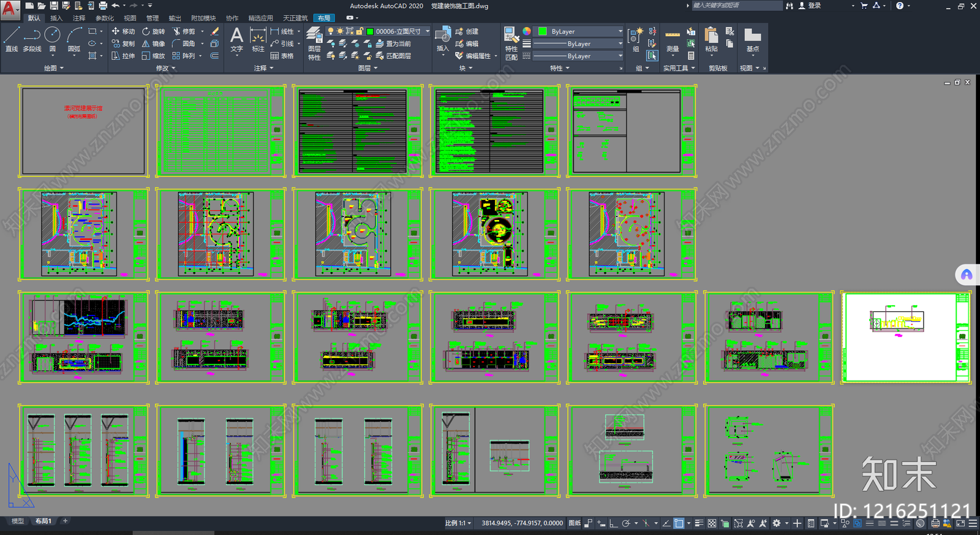The height and width of the screenshot is (535, 980).
Task: Open the quick calculator icon in 实用工具
Action: pyautogui.click(x=691, y=56)
